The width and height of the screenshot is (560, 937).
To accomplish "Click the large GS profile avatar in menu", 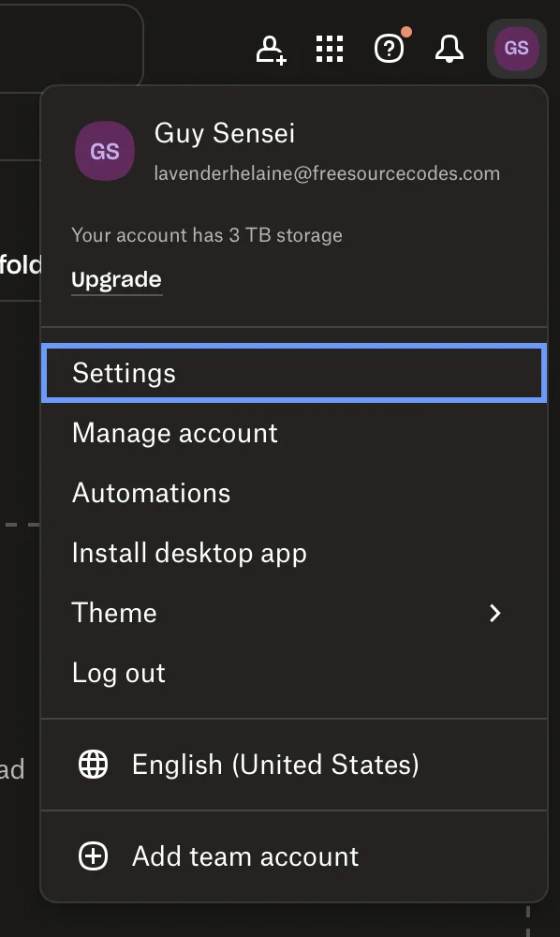I will tap(105, 151).
